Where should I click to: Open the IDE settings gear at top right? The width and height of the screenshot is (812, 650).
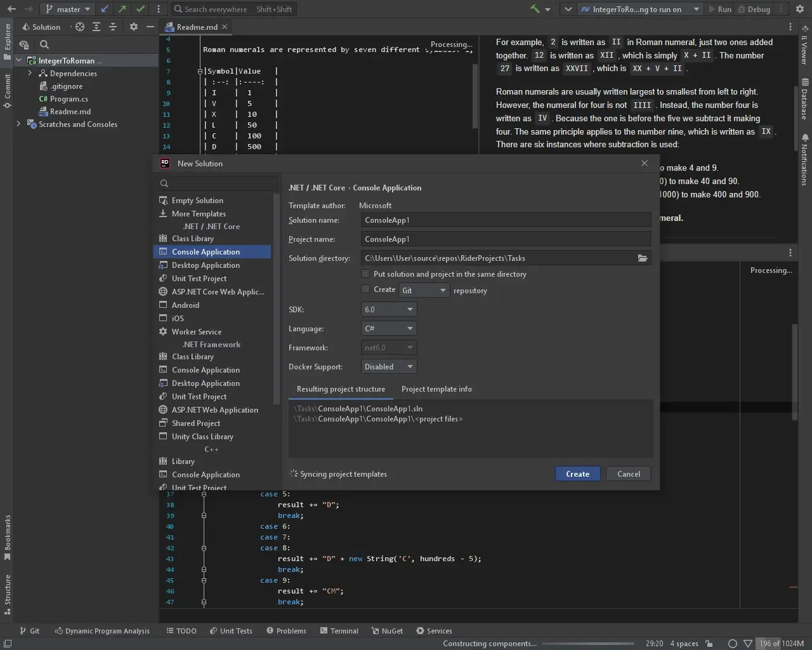pos(800,9)
